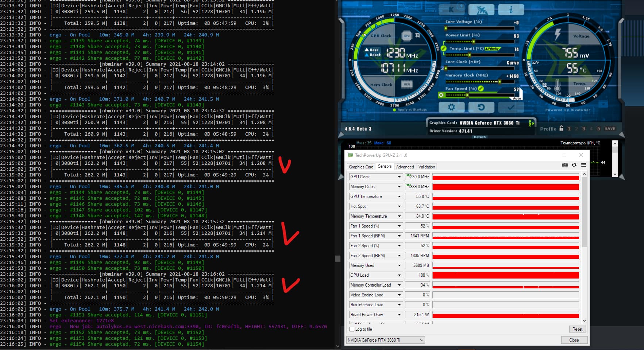This screenshot has height=350, width=644.
Task: Open GPU-Z hamburger menu
Action: pyautogui.click(x=583, y=165)
